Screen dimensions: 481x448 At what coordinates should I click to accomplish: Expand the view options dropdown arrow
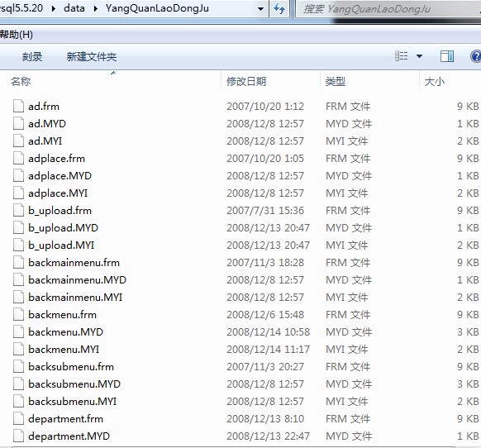pos(419,56)
